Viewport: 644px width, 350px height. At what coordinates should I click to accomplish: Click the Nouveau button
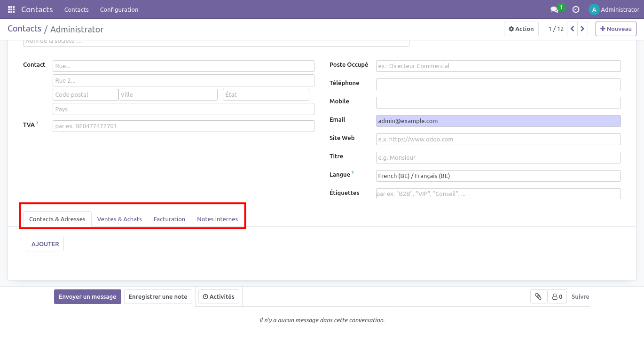pos(616,29)
